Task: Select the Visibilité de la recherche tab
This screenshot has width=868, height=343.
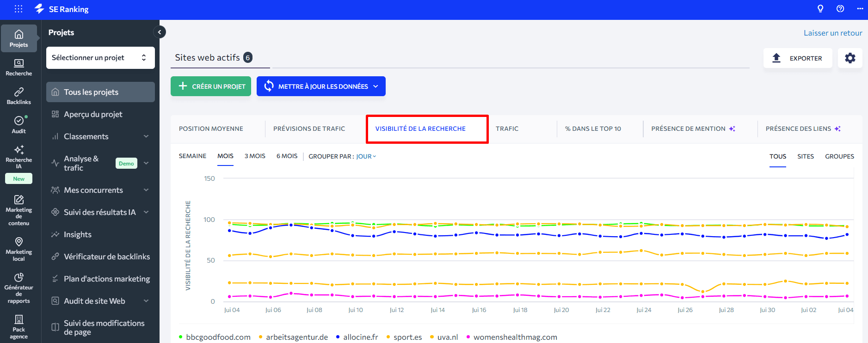Action: (420, 129)
